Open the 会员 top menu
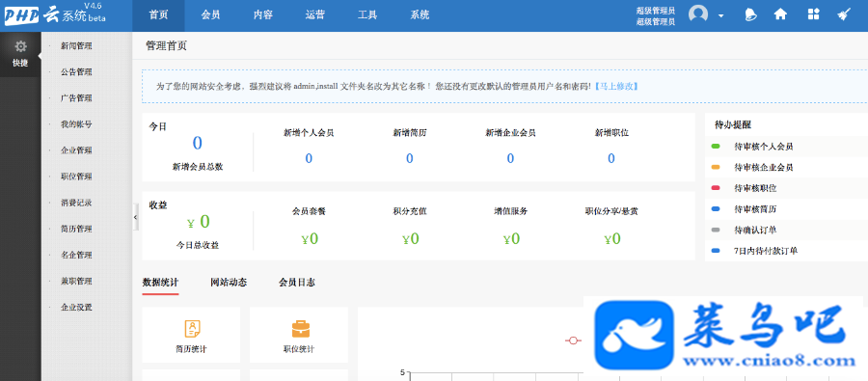This screenshot has width=868, height=381. pos(210,15)
